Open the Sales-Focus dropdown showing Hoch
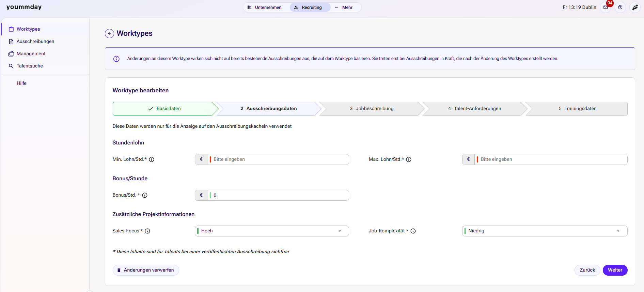644x292 pixels. pyautogui.click(x=271, y=231)
